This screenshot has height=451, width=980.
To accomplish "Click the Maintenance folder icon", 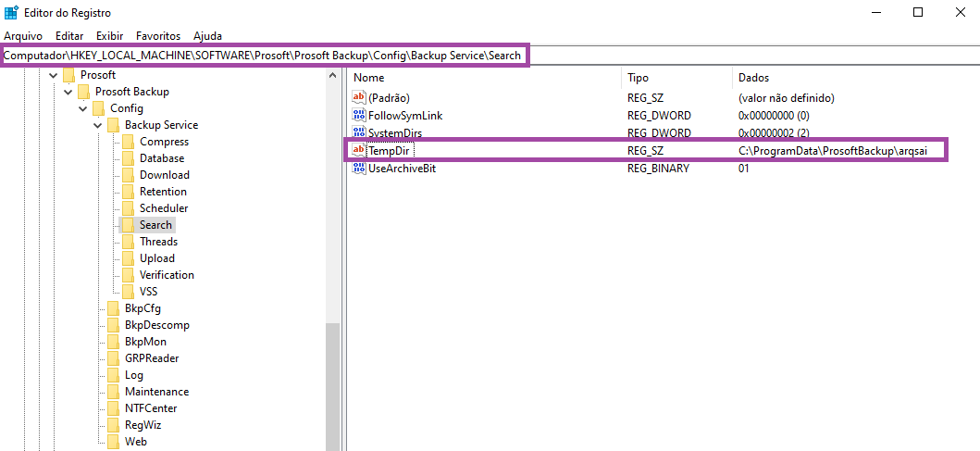I will tap(113, 392).
